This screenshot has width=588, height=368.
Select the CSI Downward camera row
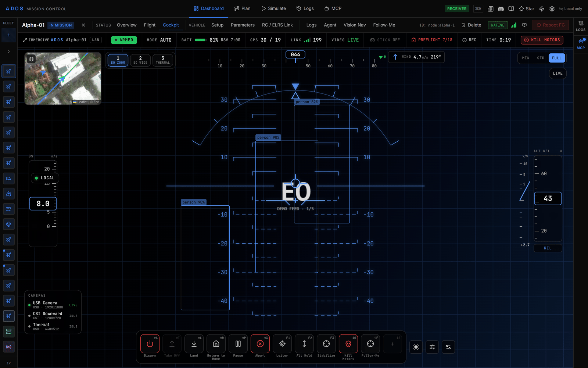tap(53, 316)
